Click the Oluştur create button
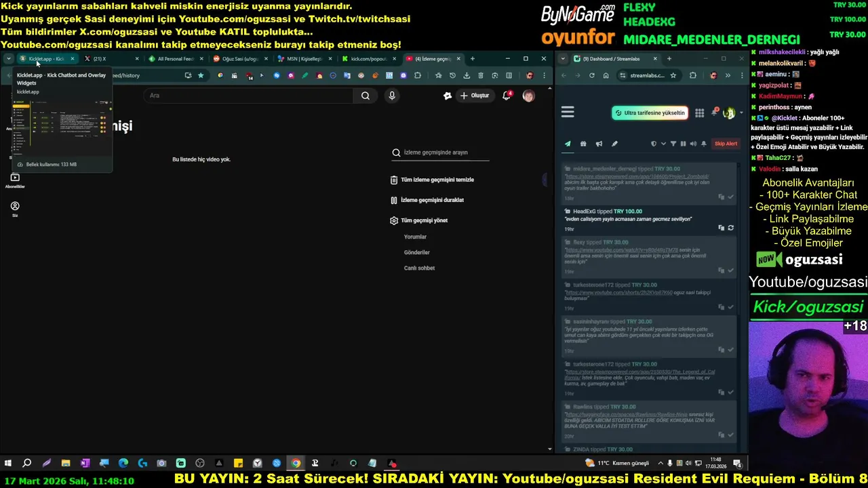This screenshot has height=488, width=868. (x=474, y=96)
